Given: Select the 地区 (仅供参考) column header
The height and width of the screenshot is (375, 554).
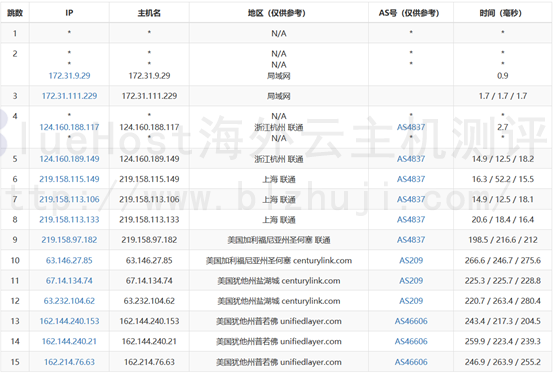Looking at the screenshot, I should [279, 13].
